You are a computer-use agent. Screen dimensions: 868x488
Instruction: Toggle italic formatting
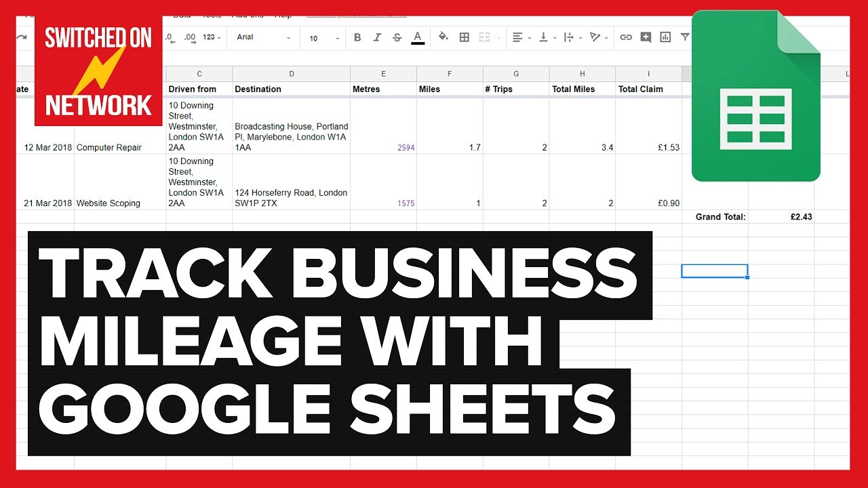pyautogui.click(x=378, y=37)
